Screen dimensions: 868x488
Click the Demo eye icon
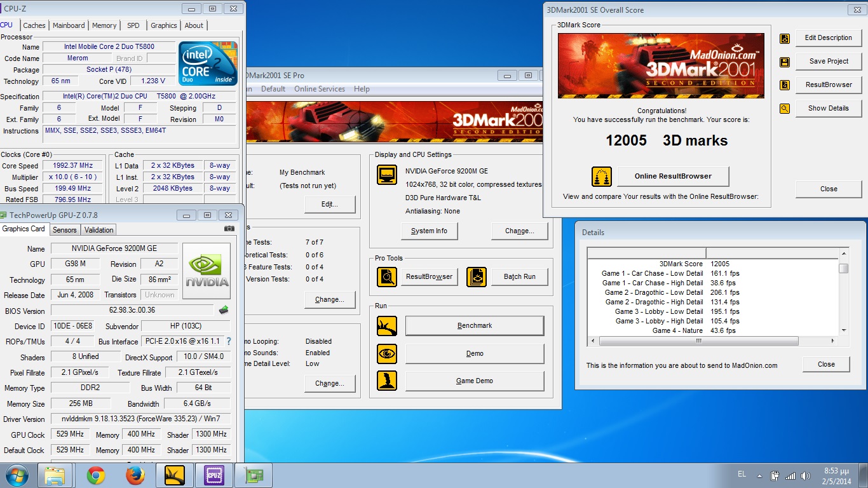pos(387,353)
